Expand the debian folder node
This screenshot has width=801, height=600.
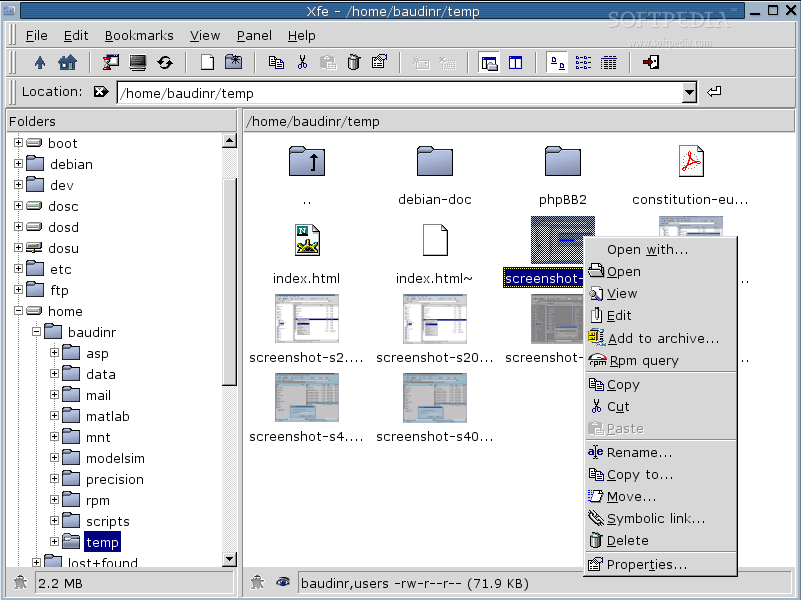(18, 163)
